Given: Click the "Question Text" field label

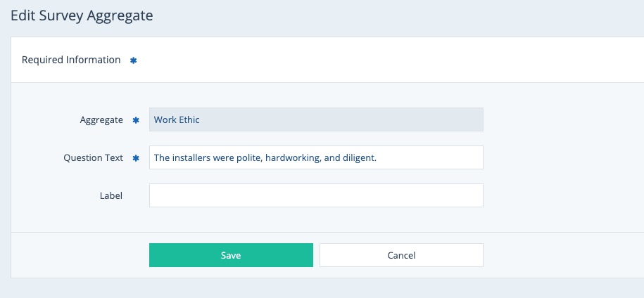Looking at the screenshot, I should coord(93,158).
